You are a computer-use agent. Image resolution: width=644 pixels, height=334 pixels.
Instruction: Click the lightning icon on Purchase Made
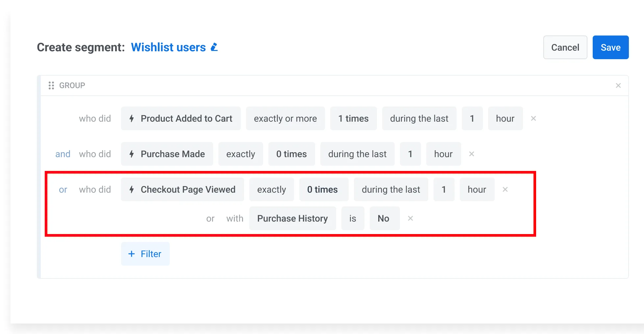[132, 154]
